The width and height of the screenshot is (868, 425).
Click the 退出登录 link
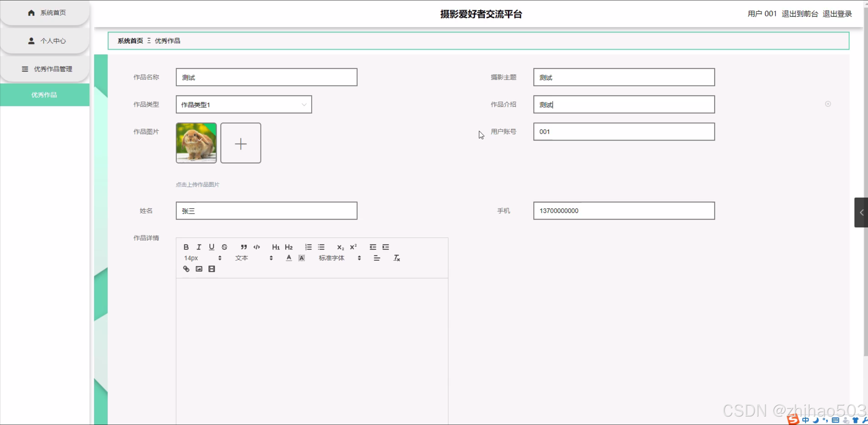pyautogui.click(x=837, y=14)
